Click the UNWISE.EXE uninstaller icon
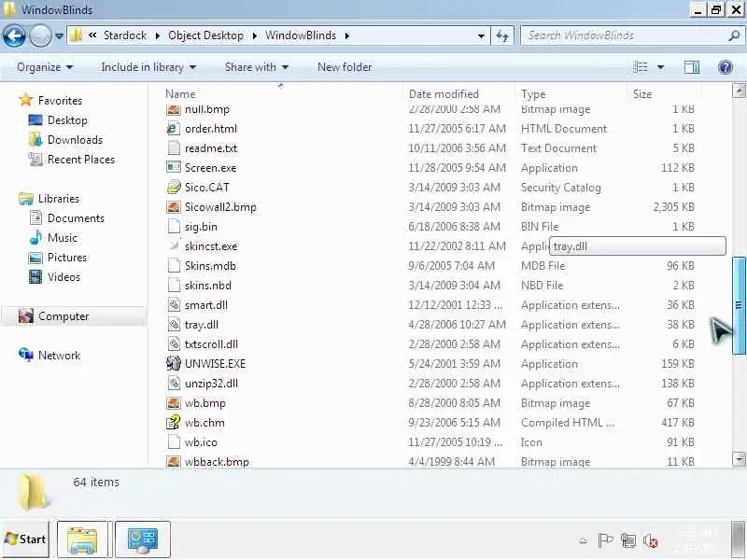The image size is (747, 560). (174, 364)
